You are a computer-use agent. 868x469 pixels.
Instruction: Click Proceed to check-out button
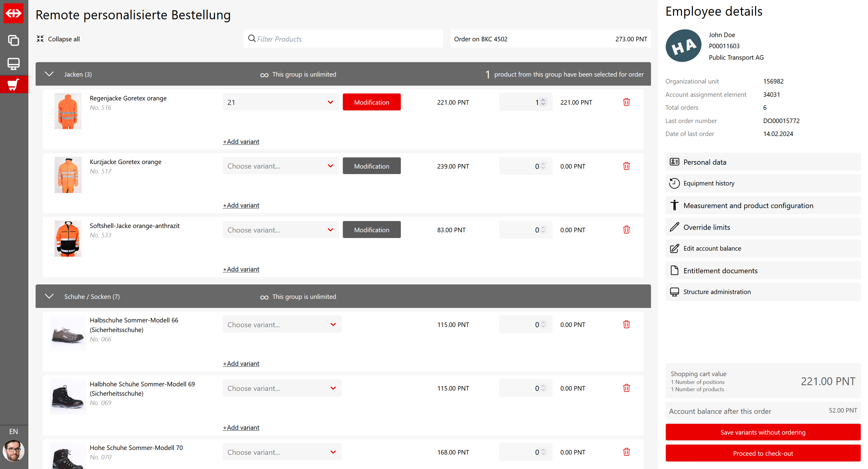click(x=763, y=453)
